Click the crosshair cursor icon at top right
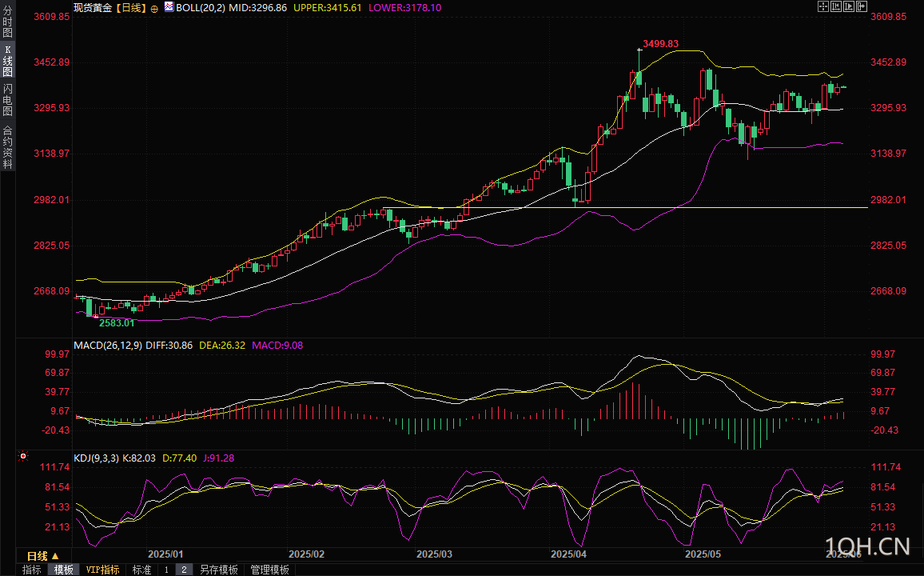924x576 pixels. pyautogui.click(x=823, y=6)
